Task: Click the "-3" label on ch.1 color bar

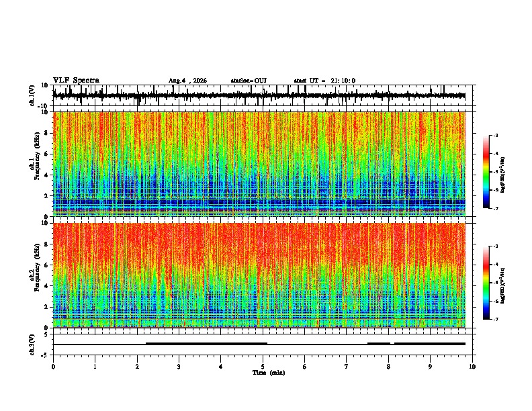Action: click(x=495, y=136)
